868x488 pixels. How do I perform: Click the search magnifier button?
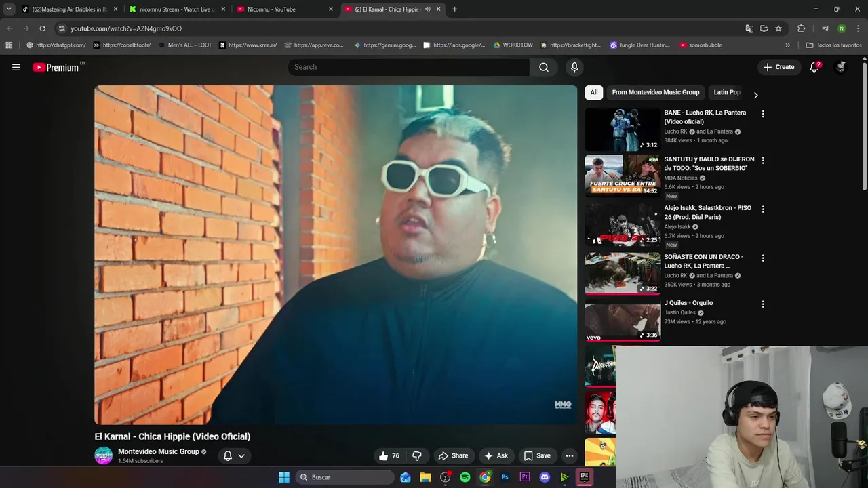[x=544, y=67]
